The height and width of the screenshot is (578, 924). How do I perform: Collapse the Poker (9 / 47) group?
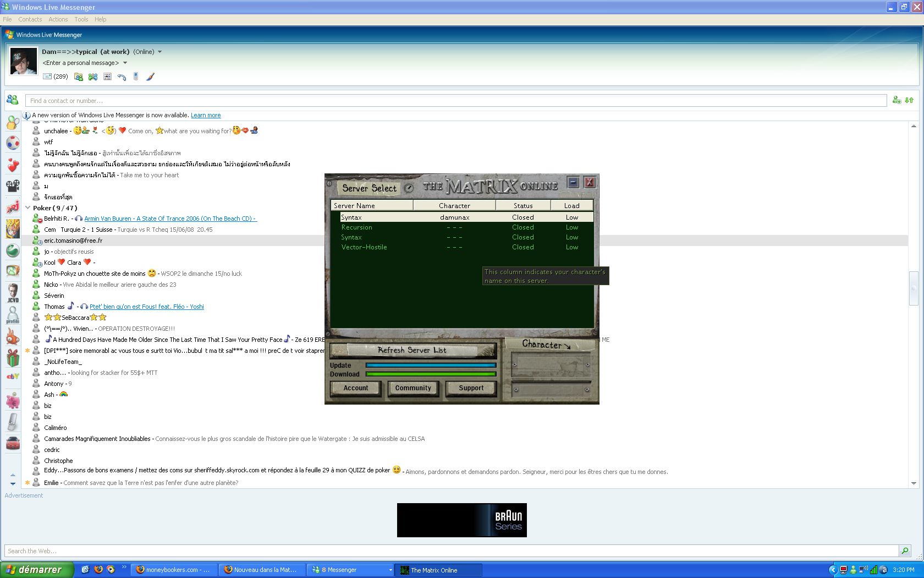[x=28, y=208]
